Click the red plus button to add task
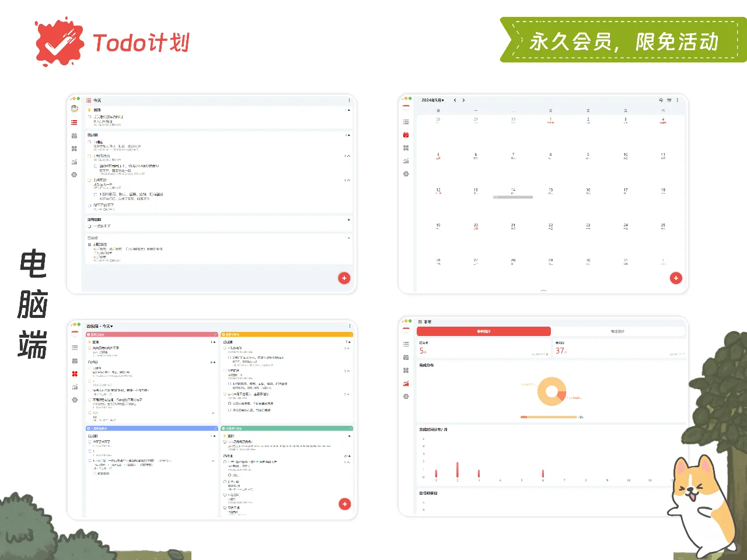 tap(344, 278)
